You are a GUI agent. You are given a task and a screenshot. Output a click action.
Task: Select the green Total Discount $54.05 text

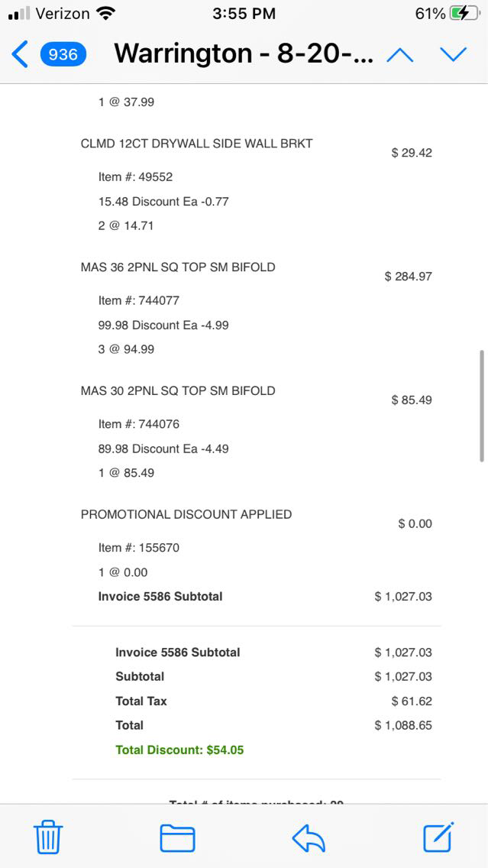(x=179, y=750)
